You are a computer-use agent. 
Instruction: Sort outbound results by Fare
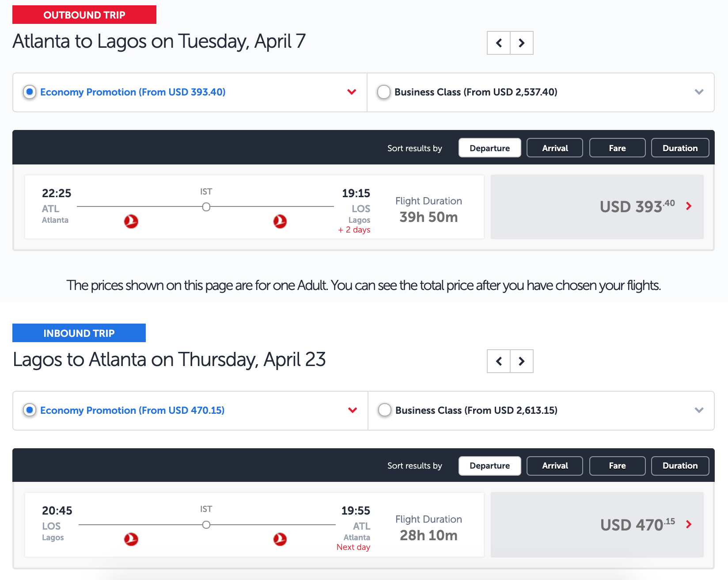[x=617, y=148]
